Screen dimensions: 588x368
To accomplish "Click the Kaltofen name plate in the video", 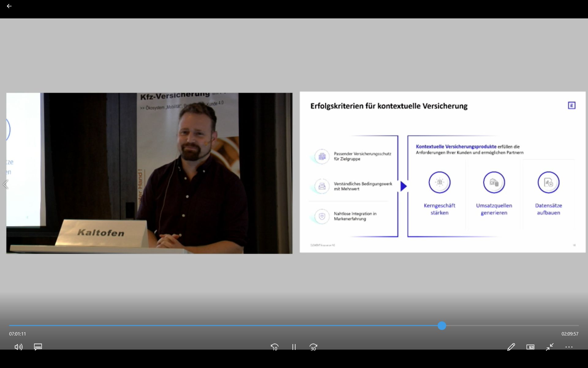I will pos(101,232).
